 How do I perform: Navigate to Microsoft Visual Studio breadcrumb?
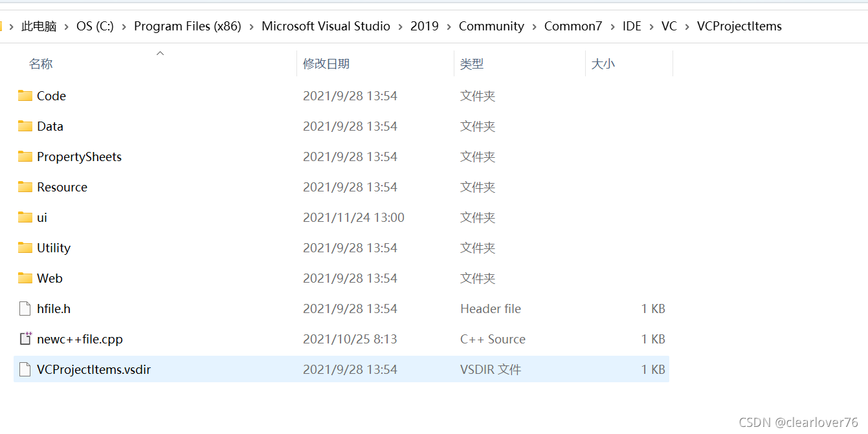tap(326, 27)
